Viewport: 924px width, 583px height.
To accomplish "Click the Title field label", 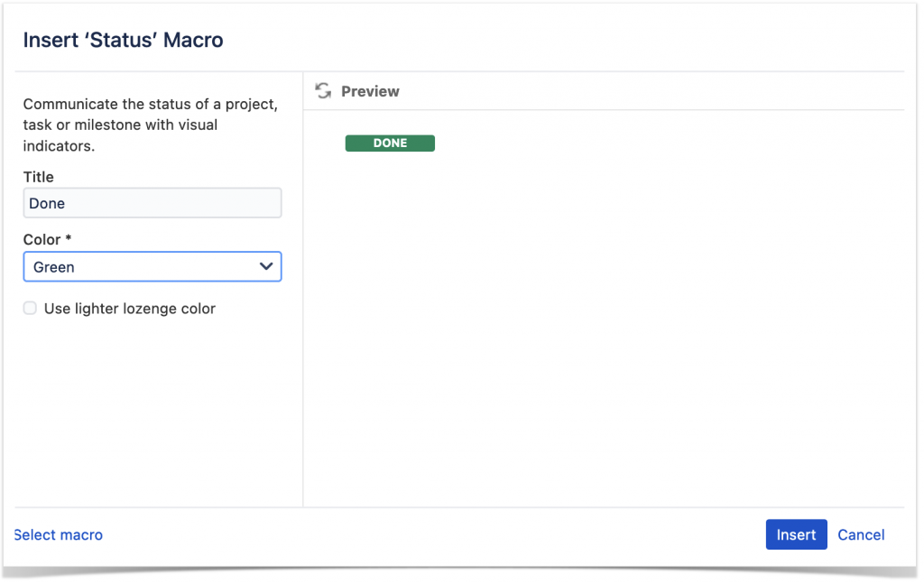I will 38,177.
